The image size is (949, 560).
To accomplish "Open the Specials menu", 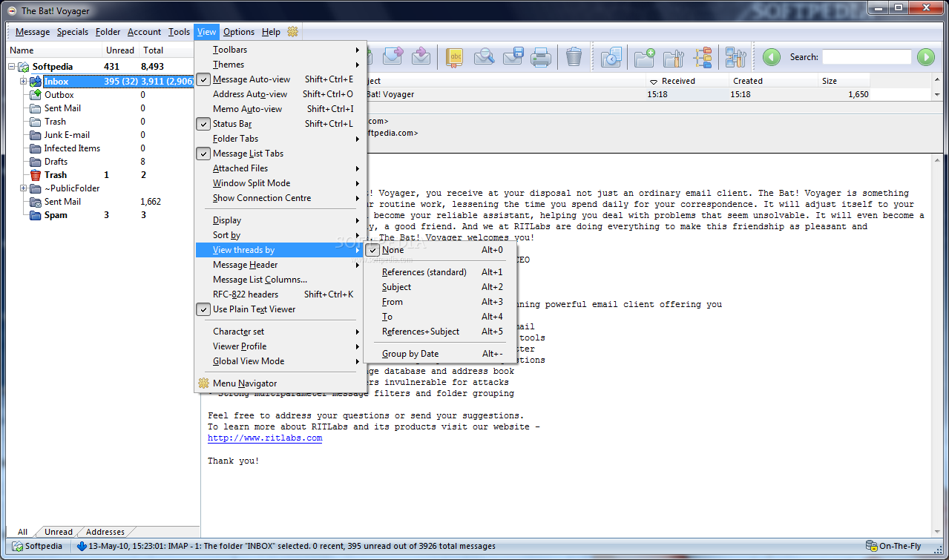I will (x=73, y=32).
